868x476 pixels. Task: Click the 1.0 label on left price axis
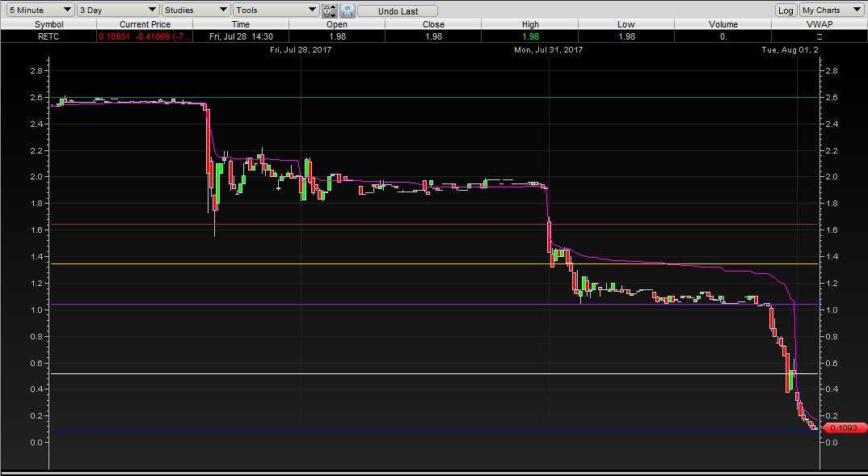tap(36, 310)
